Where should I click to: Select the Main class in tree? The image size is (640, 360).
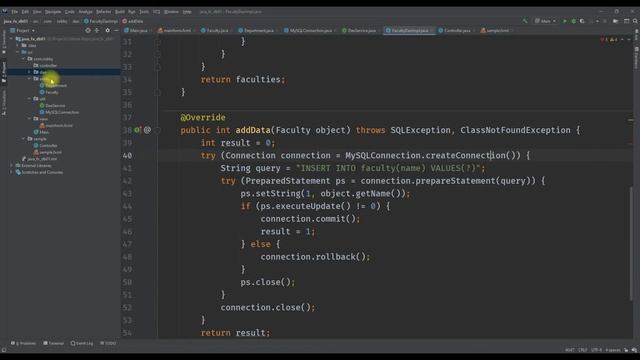tap(42, 132)
